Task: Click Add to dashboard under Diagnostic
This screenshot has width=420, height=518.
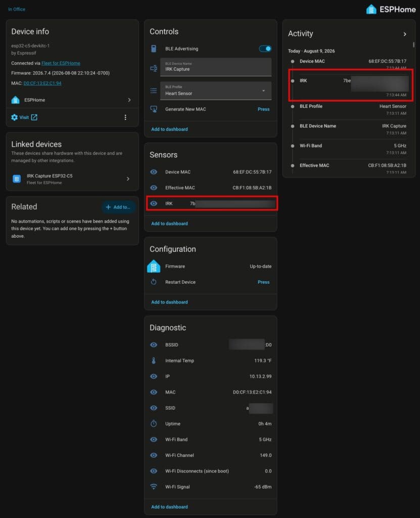Action: (x=169, y=507)
